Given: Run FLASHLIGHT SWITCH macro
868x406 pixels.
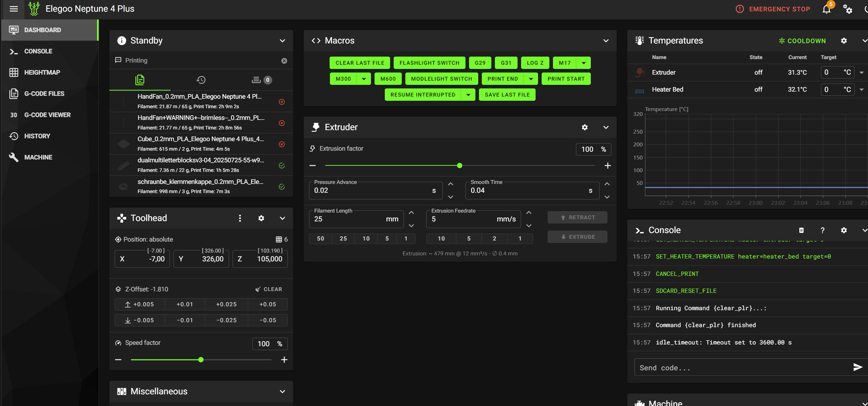Looking at the screenshot, I should tap(429, 63).
